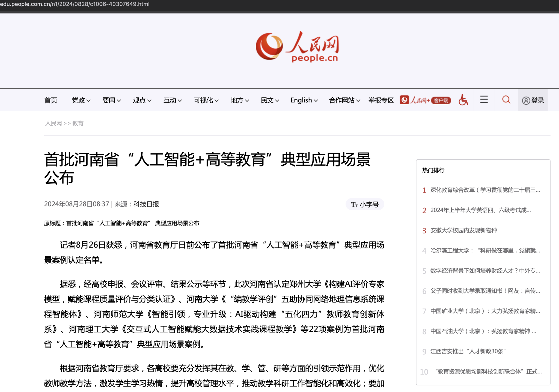Open hot article 安徽大学校园内发现新物种
The width and height of the screenshot is (559, 392).
tap(463, 230)
